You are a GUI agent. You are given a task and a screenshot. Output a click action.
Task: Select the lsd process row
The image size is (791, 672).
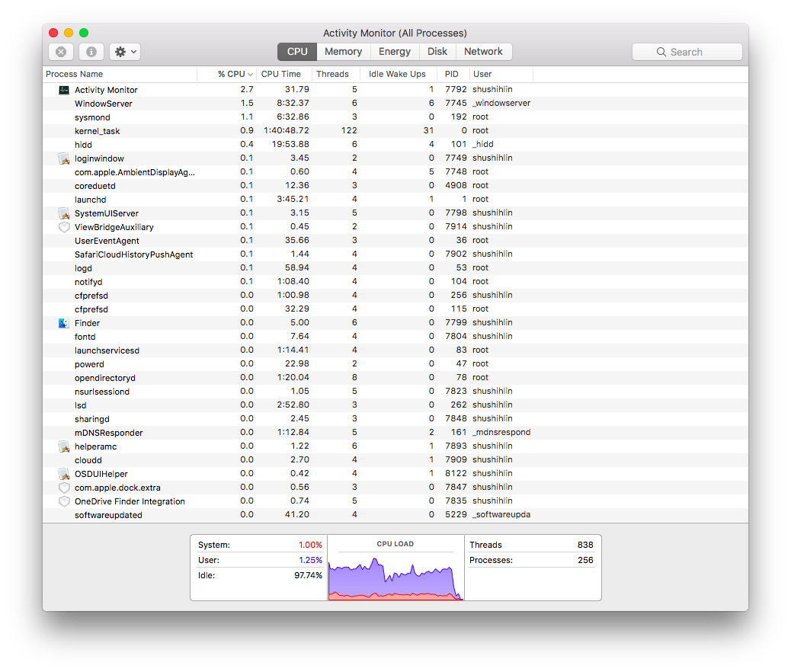(395, 405)
